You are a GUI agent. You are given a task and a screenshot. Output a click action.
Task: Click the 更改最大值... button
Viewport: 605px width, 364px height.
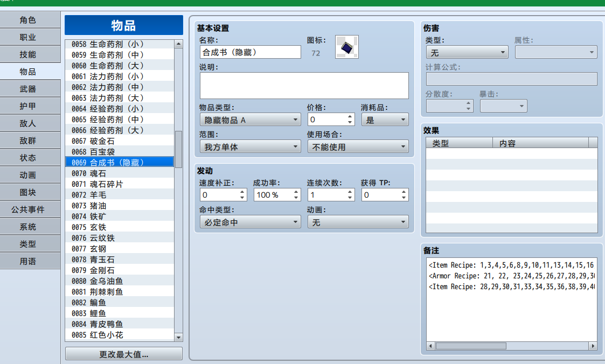(124, 354)
